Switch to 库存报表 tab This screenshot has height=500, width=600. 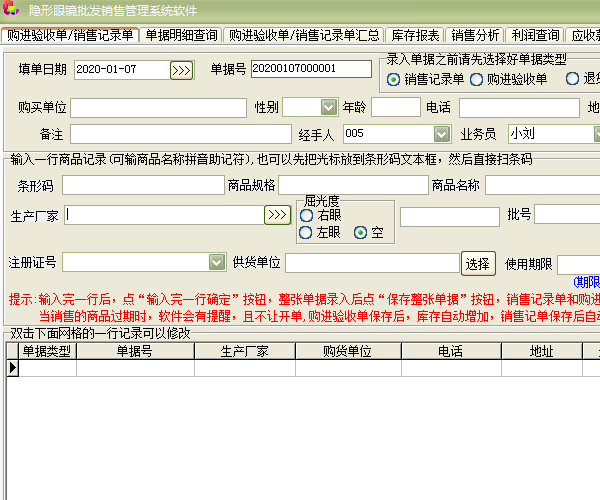[415, 35]
